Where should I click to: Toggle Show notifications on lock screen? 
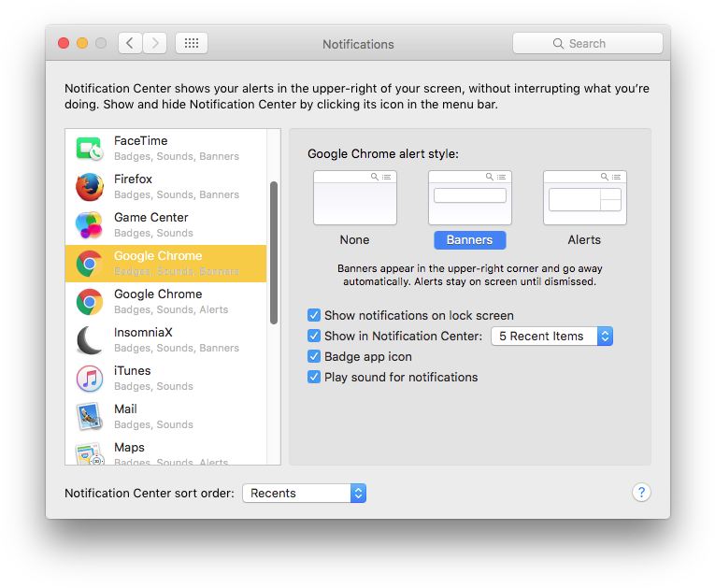(x=314, y=315)
